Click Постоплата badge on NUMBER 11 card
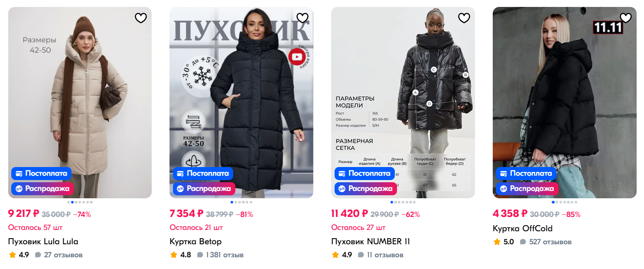The image size is (644, 269). [x=364, y=174]
